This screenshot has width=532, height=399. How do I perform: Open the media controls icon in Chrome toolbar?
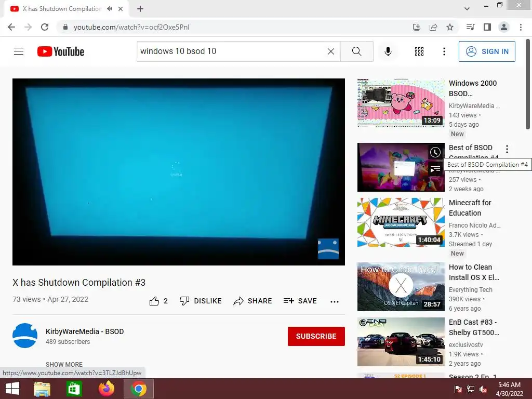click(x=470, y=27)
